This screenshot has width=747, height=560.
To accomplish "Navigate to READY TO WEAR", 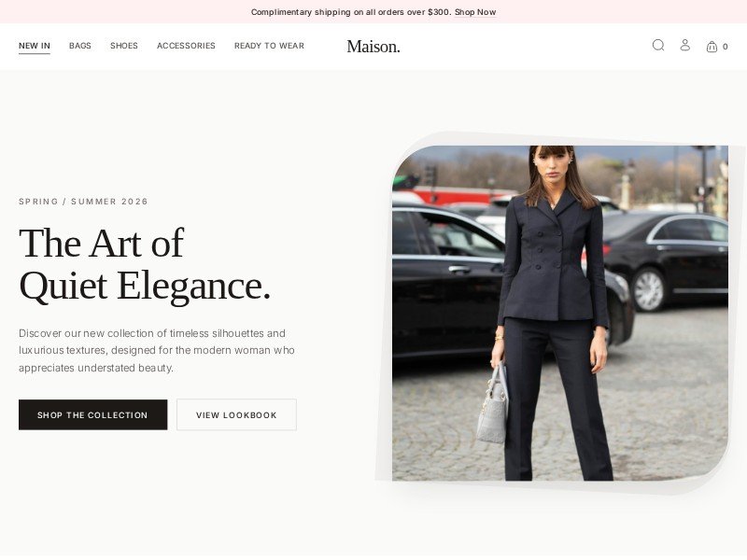I will (x=269, y=46).
